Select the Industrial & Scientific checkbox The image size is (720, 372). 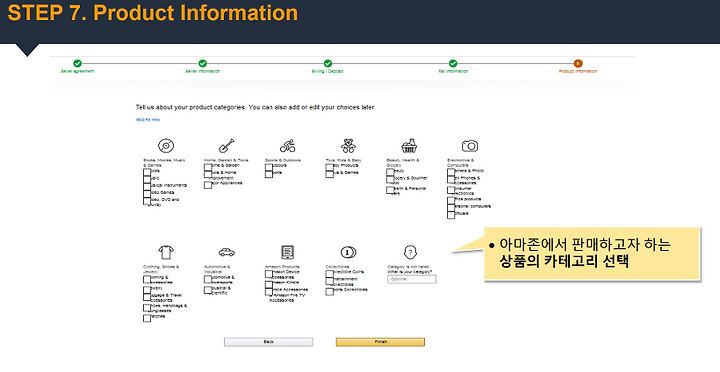coord(208,290)
